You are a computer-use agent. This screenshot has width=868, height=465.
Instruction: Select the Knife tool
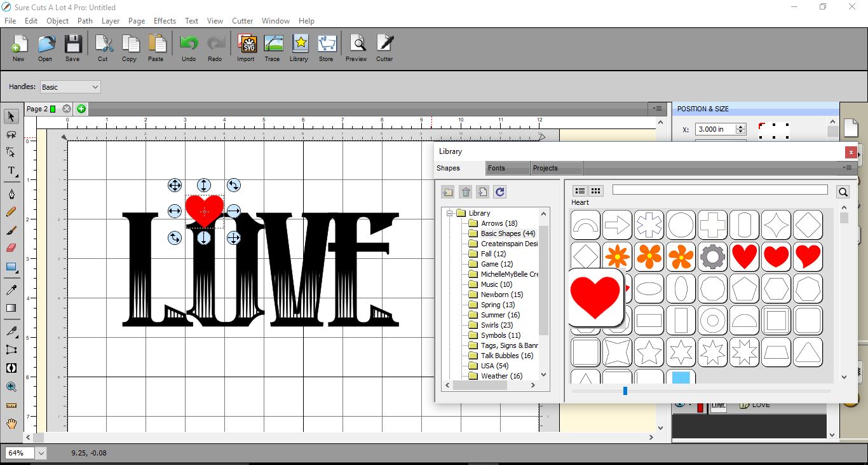pyautogui.click(x=11, y=331)
